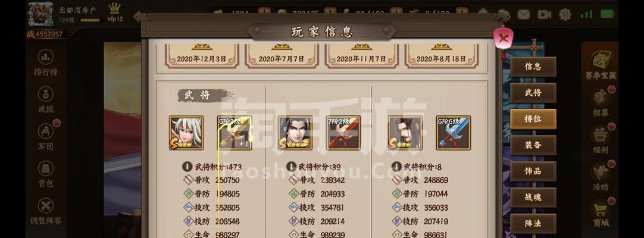Open the mail envelope icon

[523, 15]
